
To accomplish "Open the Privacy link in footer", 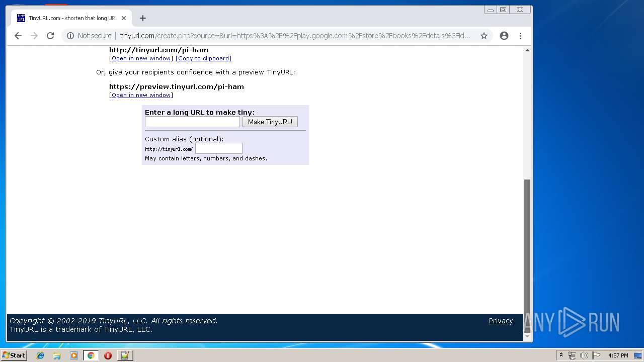I will (501, 321).
